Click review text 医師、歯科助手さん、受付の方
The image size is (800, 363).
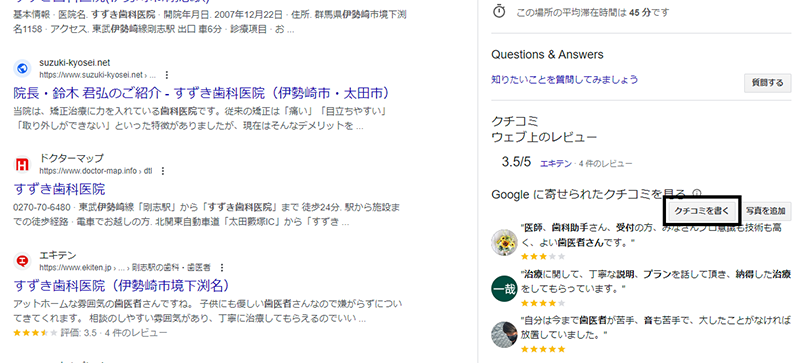pos(651,235)
